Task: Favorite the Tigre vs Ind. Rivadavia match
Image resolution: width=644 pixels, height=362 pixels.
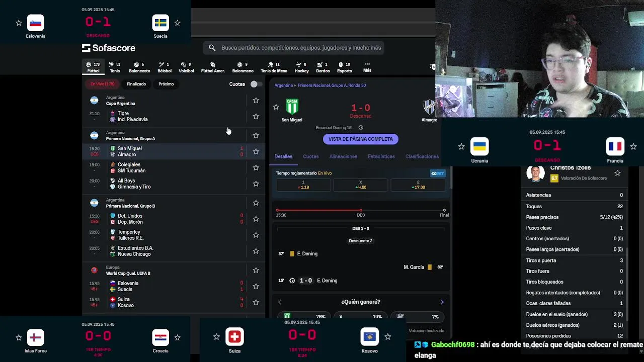Action: [256, 116]
